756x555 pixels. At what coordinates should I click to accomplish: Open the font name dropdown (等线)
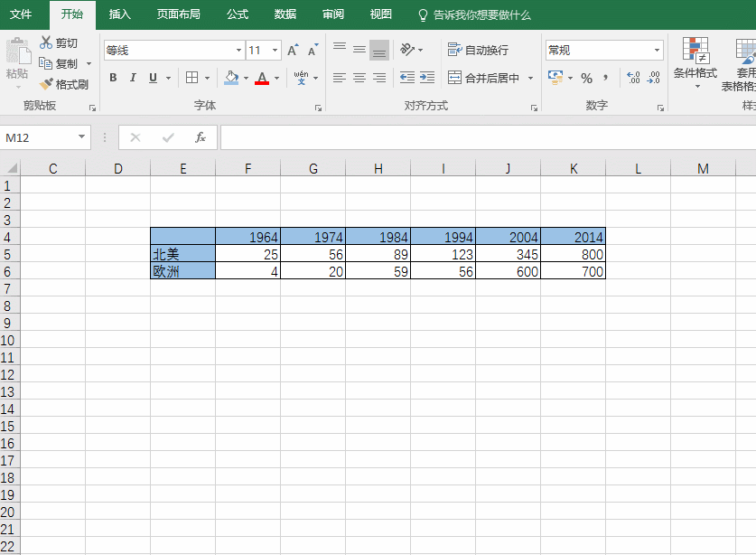[x=238, y=51]
